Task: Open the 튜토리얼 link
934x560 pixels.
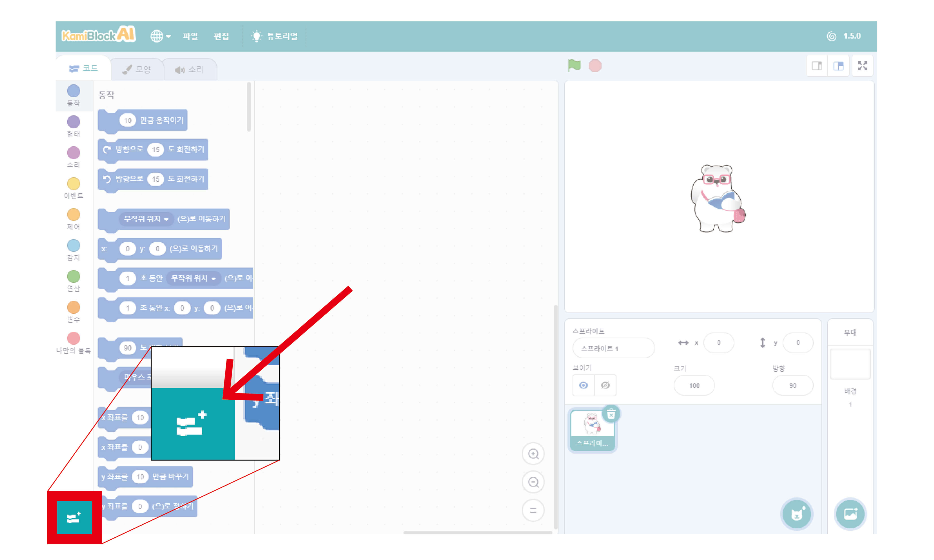Action: [275, 36]
